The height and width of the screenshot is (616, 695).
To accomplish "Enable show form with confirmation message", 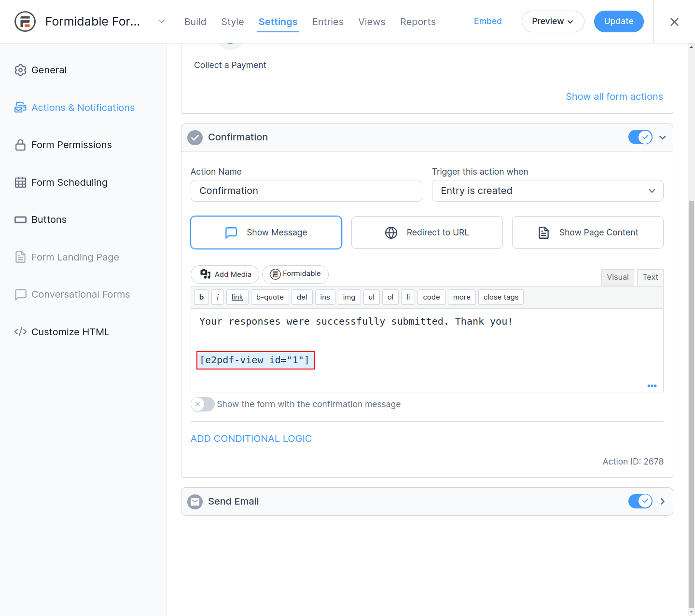I will coord(203,404).
